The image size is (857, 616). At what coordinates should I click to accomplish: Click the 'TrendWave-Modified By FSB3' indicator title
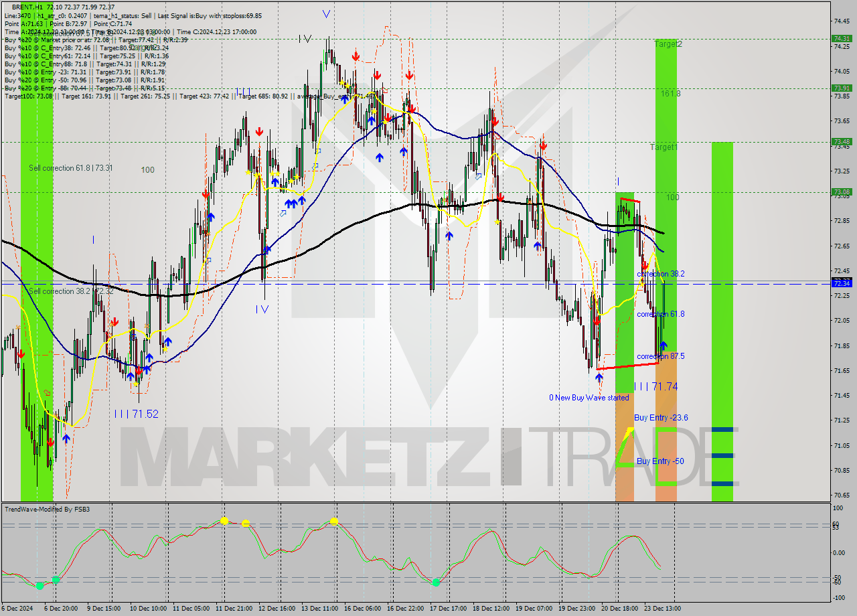click(47, 510)
